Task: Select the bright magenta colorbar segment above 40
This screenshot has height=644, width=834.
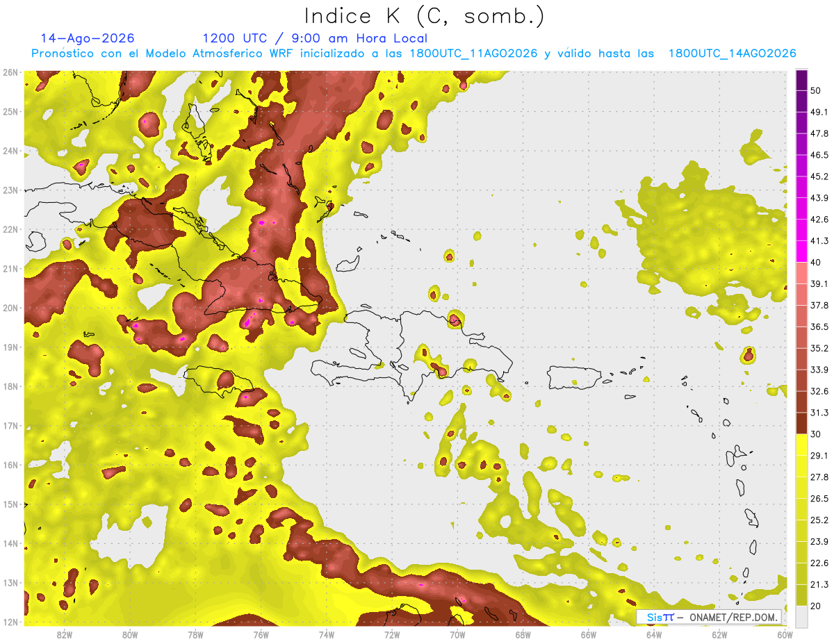Action: (x=801, y=251)
